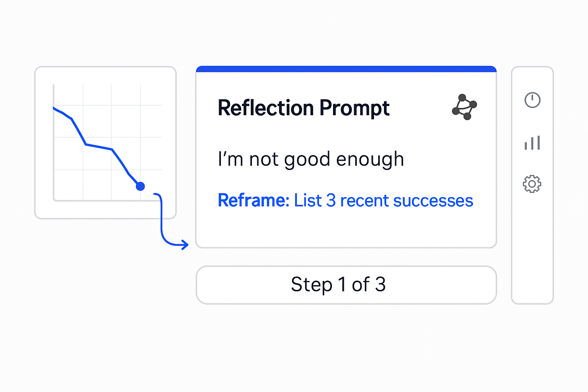Click the Step 1 of 3 button
The width and height of the screenshot is (588, 392).
click(346, 285)
